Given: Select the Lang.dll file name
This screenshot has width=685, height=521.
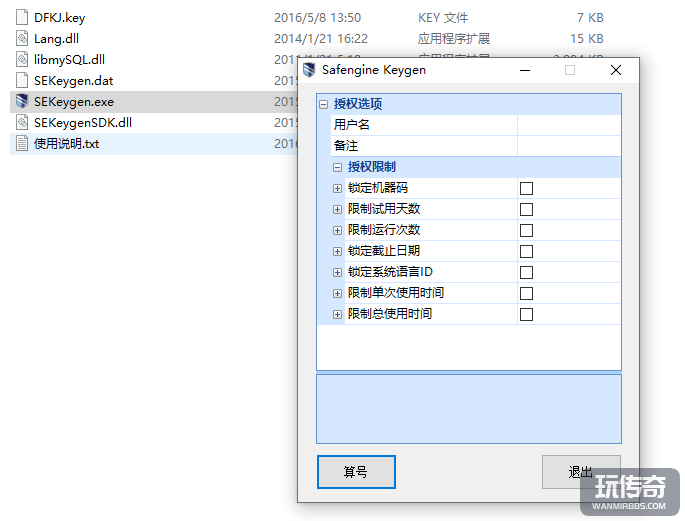Looking at the screenshot, I should (x=56, y=38).
